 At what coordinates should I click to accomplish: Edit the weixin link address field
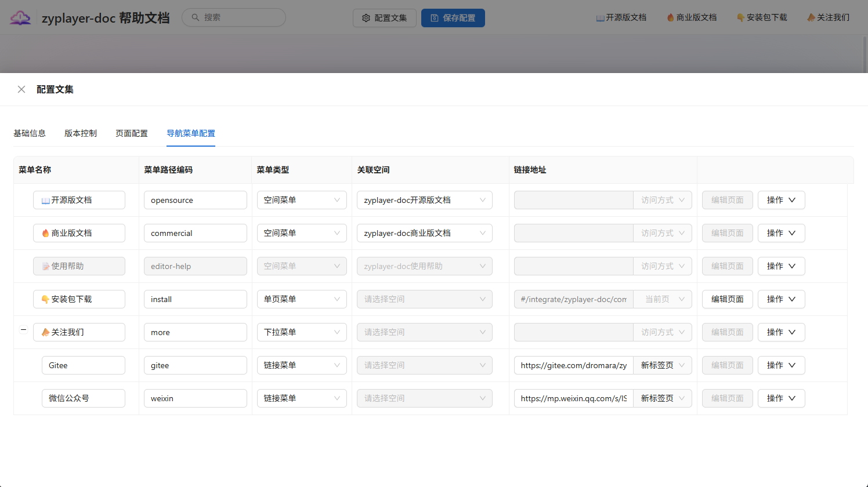tap(574, 398)
